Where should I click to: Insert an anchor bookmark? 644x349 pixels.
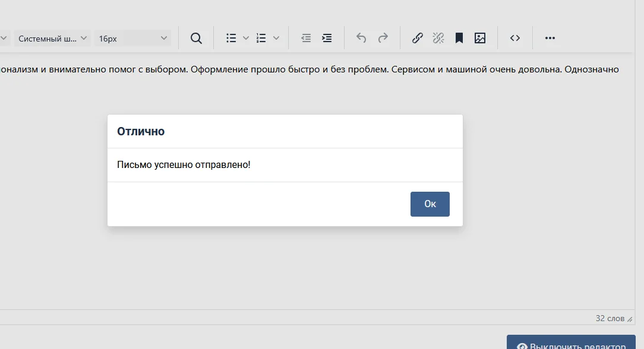pos(459,38)
